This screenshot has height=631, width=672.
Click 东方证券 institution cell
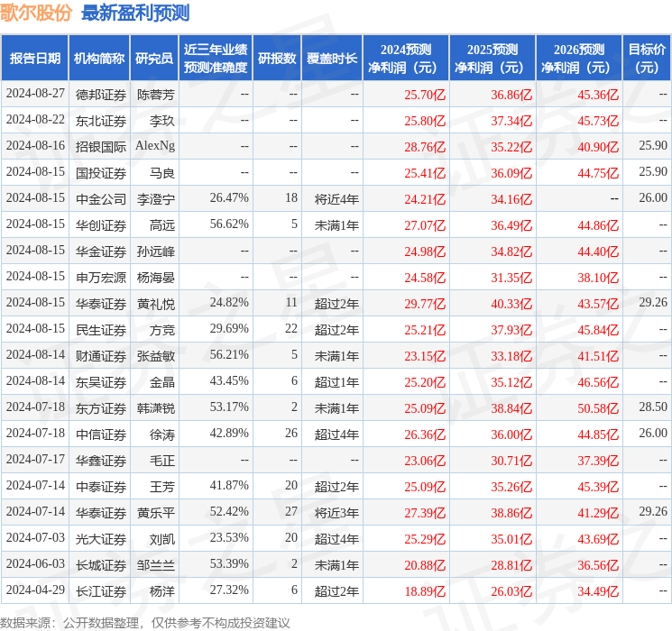pos(101,408)
